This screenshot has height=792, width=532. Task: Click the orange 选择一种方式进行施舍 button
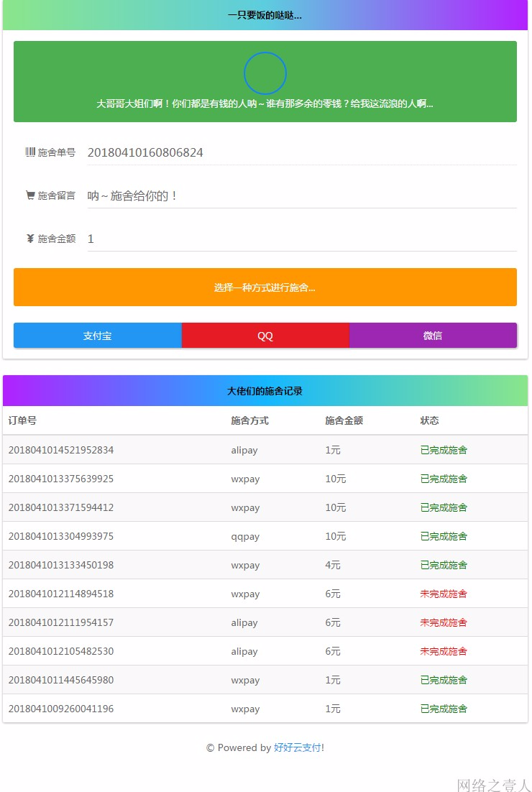tap(265, 287)
